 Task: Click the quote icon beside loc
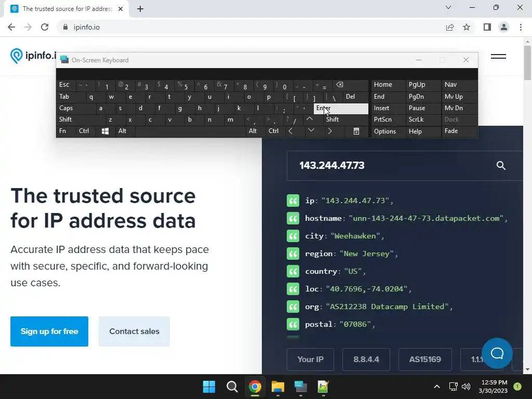(x=293, y=289)
